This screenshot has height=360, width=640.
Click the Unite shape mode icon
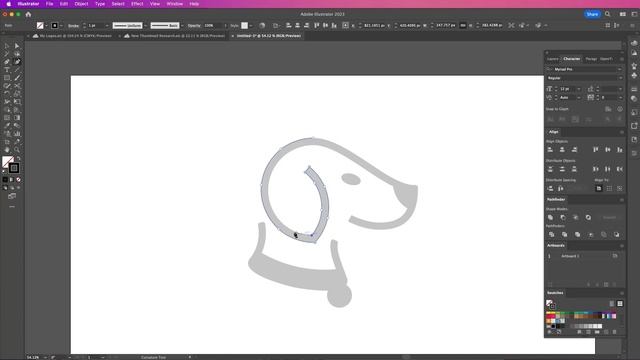point(551,218)
